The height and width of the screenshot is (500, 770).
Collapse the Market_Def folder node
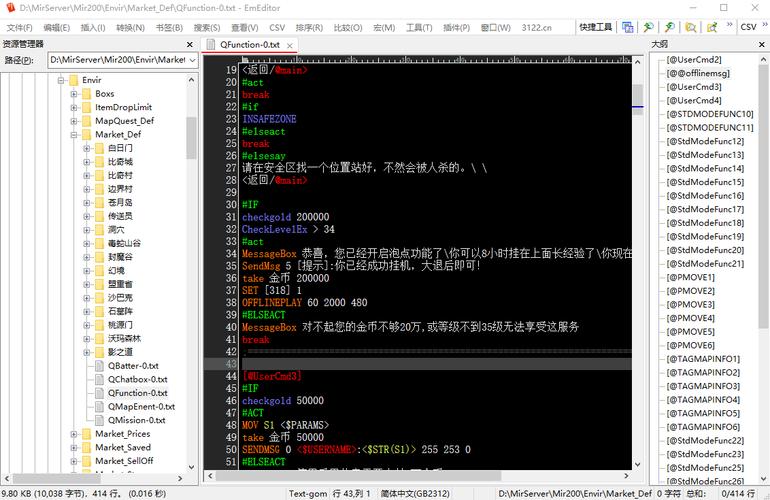(x=74, y=135)
